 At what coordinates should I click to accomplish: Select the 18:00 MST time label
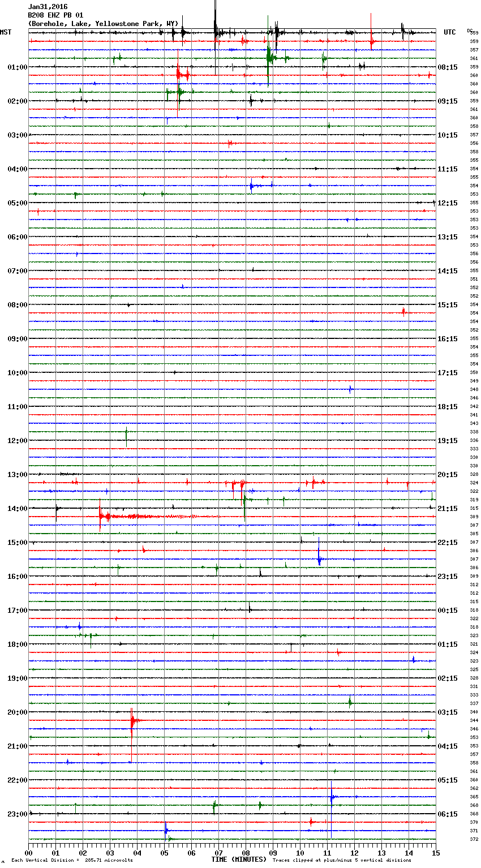coord(18,644)
